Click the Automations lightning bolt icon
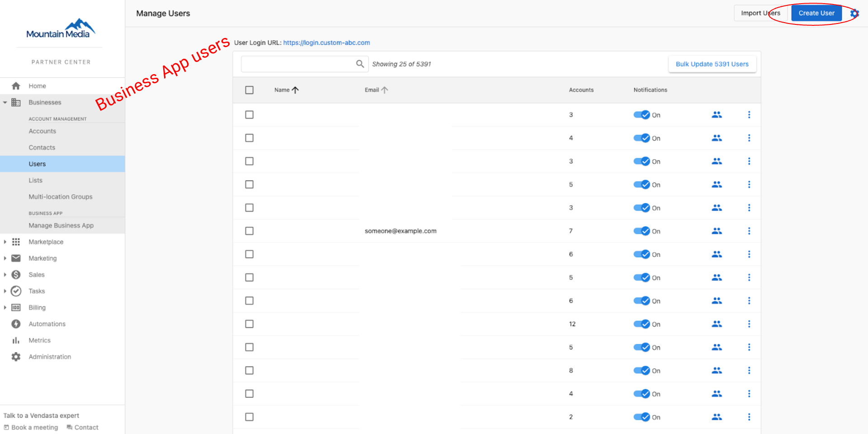 pyautogui.click(x=16, y=324)
